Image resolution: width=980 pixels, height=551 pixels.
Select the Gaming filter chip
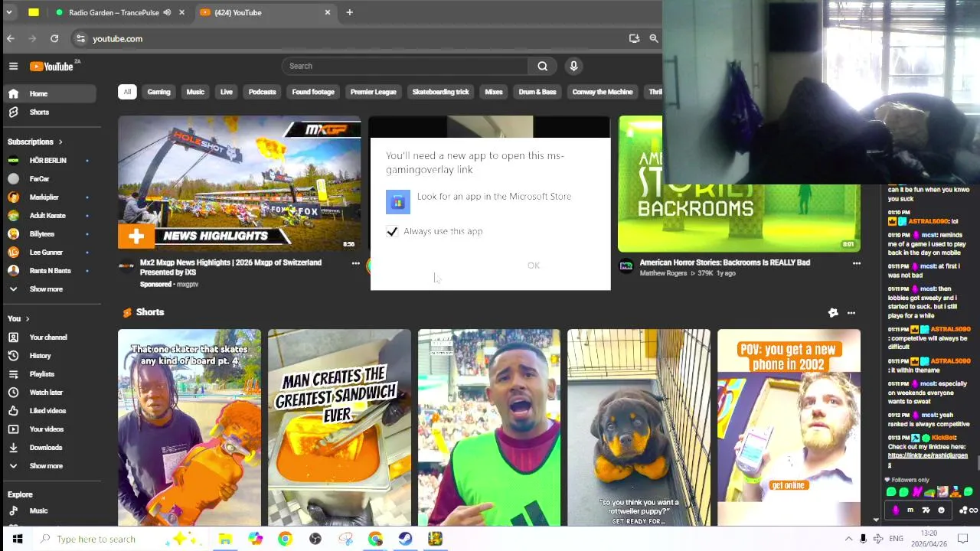(x=158, y=92)
